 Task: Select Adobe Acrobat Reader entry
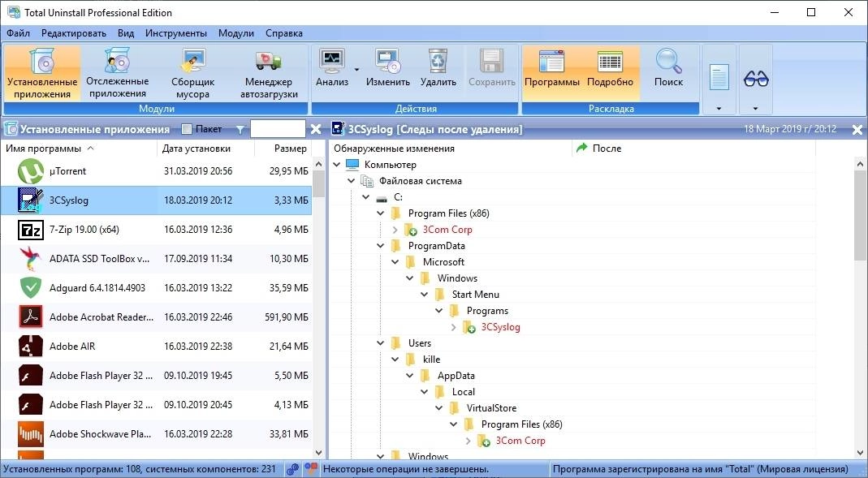[x=156, y=317]
